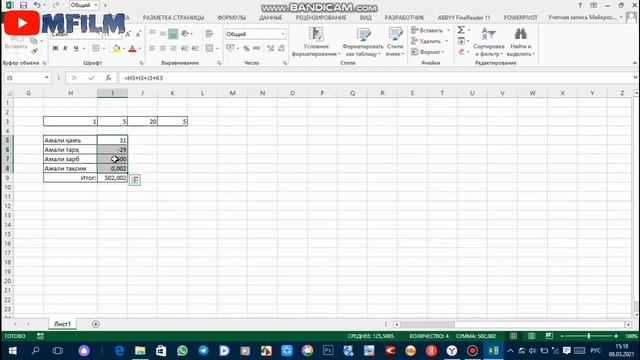Open Windows Start menu
This screenshot has height=360, width=640.
(12, 351)
